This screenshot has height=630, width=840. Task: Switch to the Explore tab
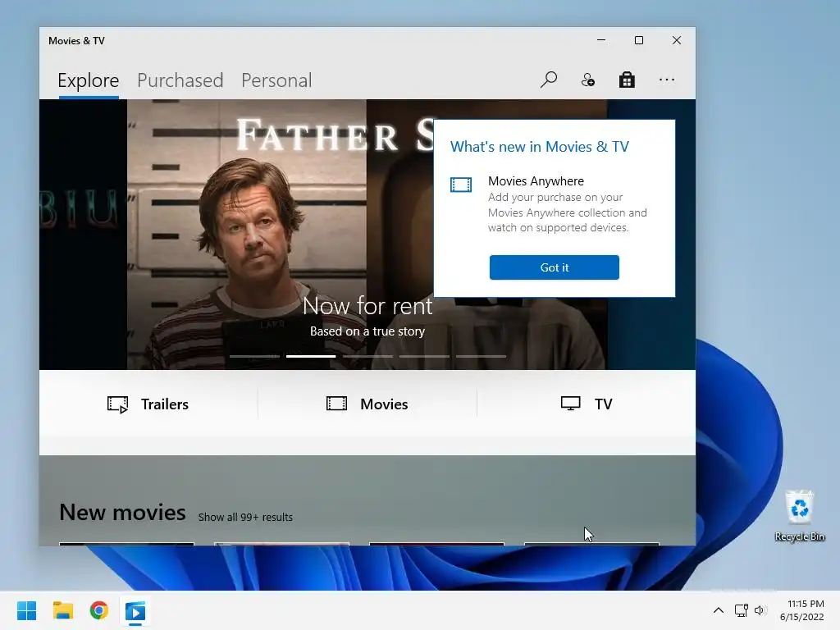[x=89, y=80]
